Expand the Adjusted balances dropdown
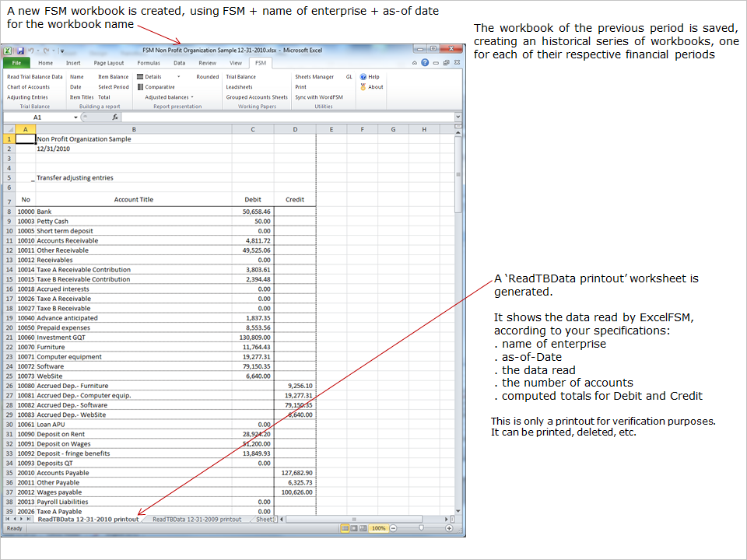 coord(192,97)
